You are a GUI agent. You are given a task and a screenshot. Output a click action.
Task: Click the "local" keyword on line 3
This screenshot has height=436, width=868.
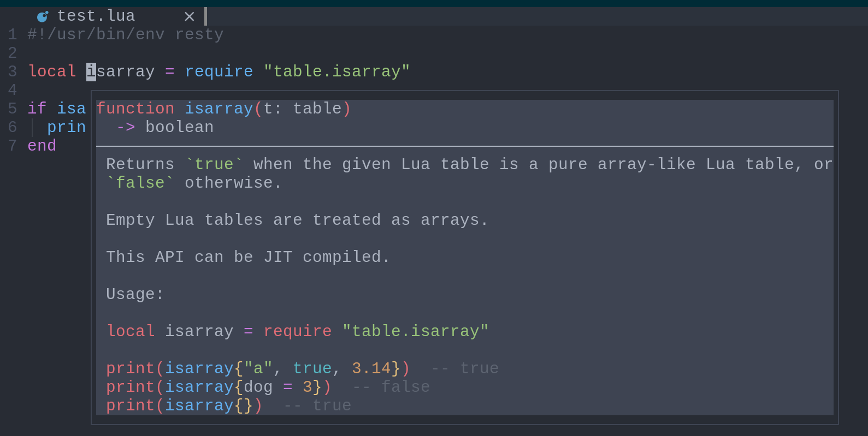pyautogui.click(x=52, y=71)
